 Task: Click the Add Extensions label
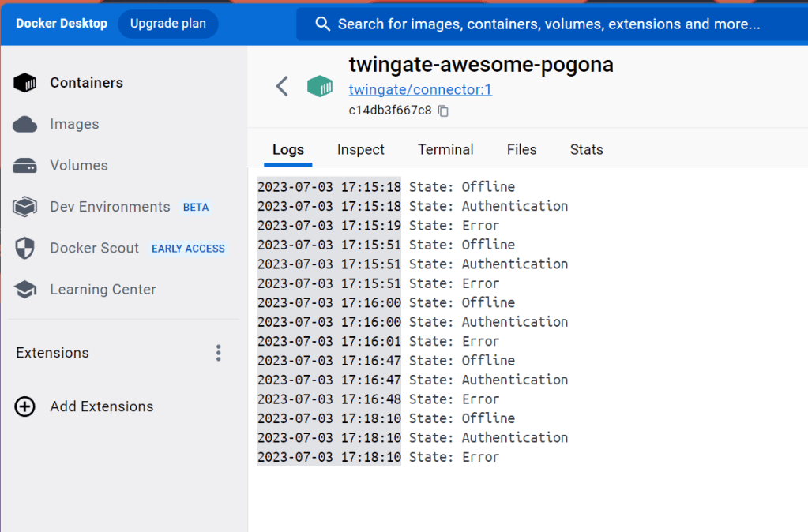[102, 406]
